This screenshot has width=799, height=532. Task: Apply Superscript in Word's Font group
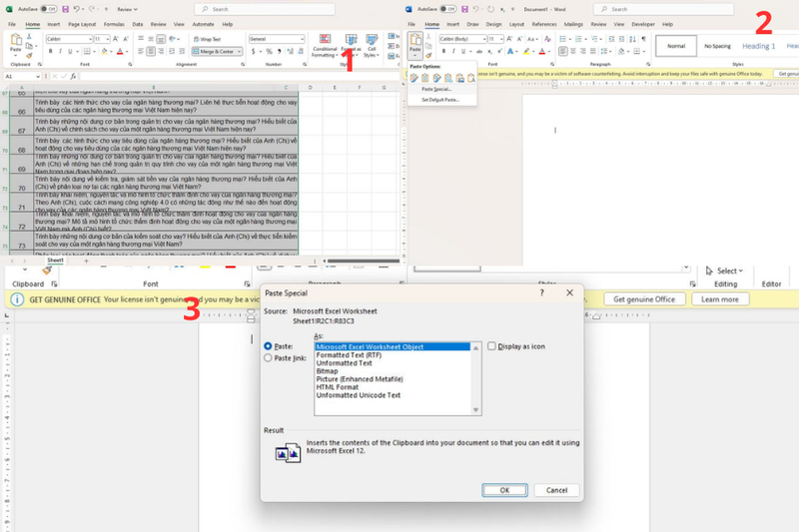499,52
